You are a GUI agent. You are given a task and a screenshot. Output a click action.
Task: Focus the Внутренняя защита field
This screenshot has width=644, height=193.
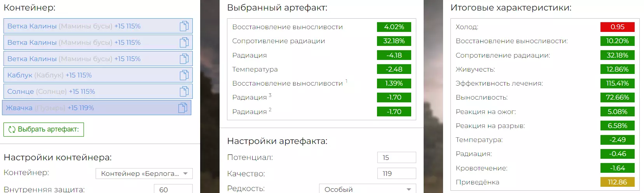coord(173,189)
